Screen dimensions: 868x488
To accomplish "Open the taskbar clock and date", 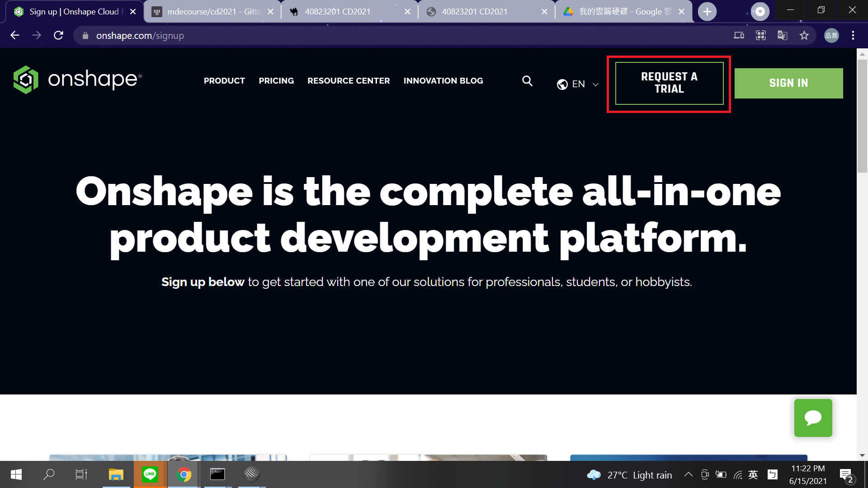I will pos(808,475).
